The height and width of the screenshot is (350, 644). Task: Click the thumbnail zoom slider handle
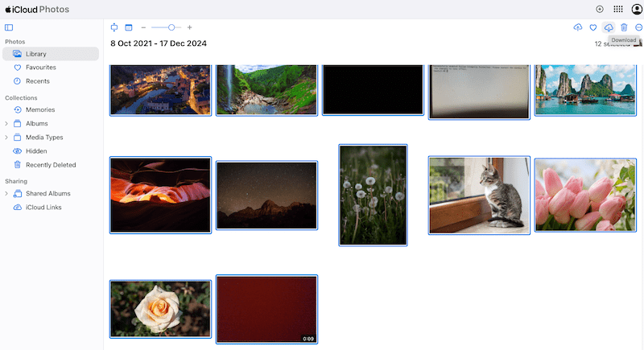click(171, 27)
